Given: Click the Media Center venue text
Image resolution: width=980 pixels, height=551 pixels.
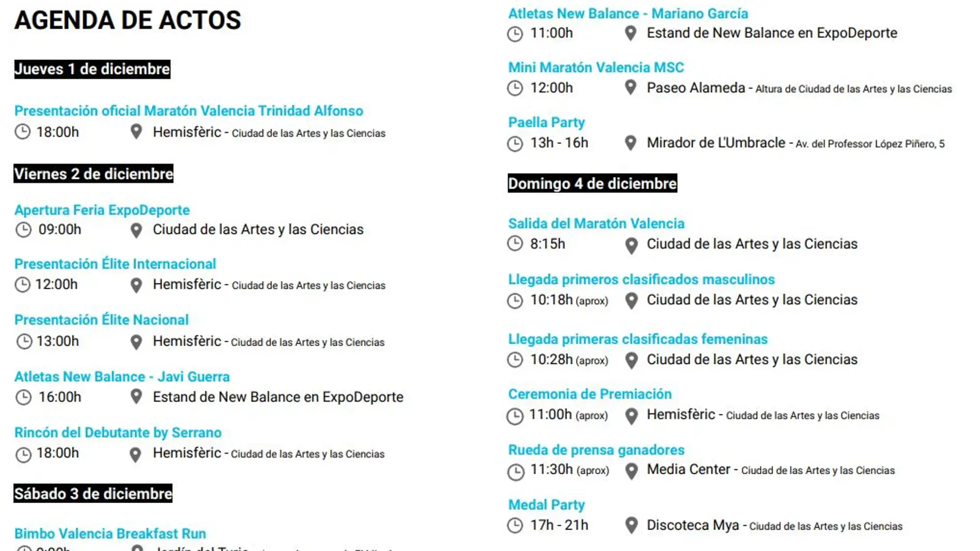Looking at the screenshot, I should point(689,470).
